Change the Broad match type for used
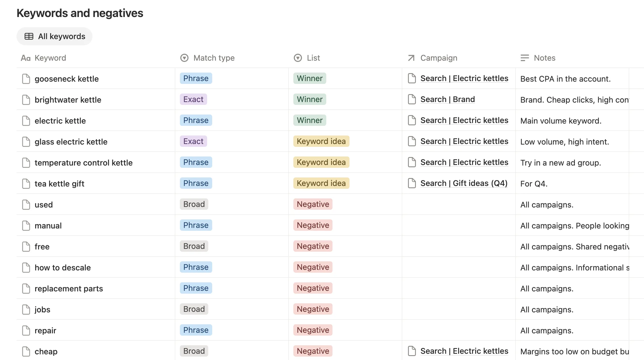Screen dimensions: 644x360 (x=194, y=204)
